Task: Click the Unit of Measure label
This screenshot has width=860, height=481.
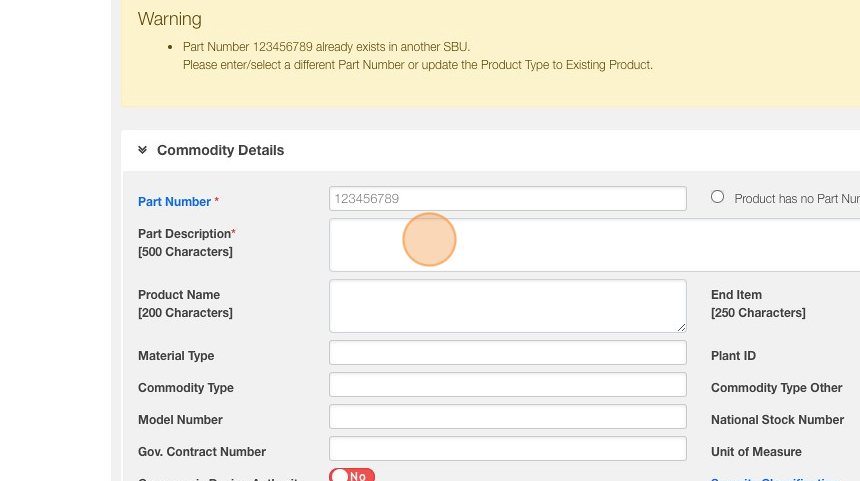Action: tap(756, 452)
